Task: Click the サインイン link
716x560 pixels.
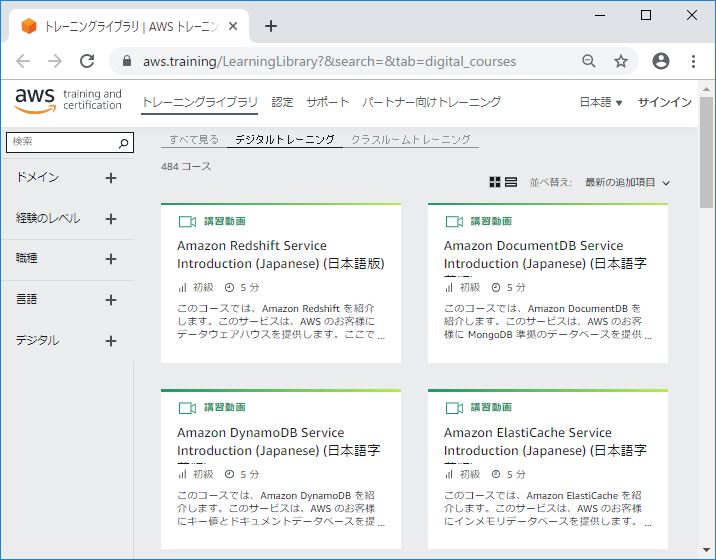Action: (x=664, y=102)
